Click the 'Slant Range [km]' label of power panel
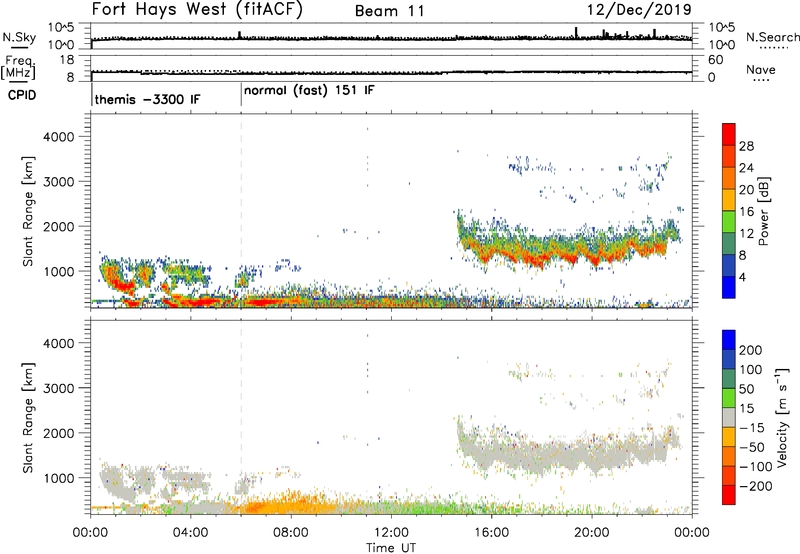 [x=28, y=211]
